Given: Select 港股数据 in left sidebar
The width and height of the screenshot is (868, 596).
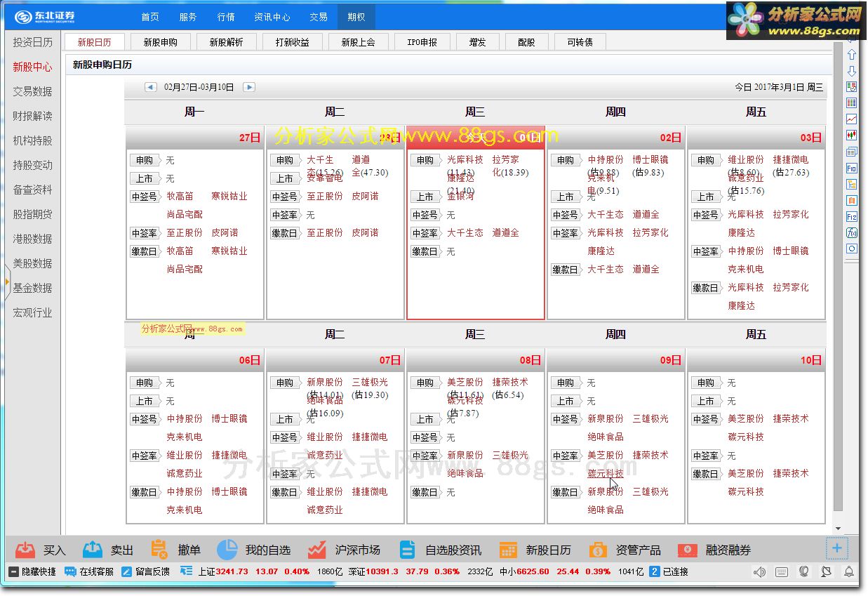Looking at the screenshot, I should pyautogui.click(x=32, y=239).
